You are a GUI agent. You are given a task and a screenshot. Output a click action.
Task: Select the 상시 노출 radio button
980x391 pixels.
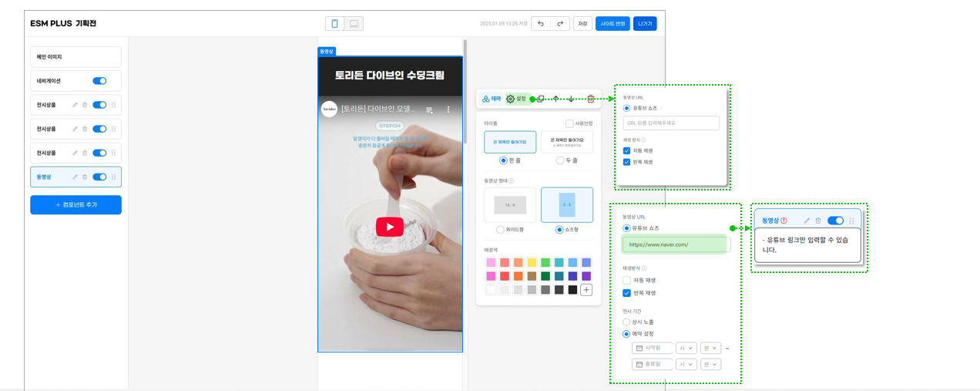(626, 322)
